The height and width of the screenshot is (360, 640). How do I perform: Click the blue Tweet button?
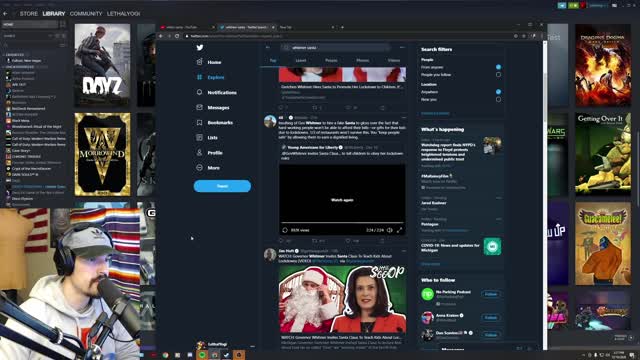click(x=222, y=186)
